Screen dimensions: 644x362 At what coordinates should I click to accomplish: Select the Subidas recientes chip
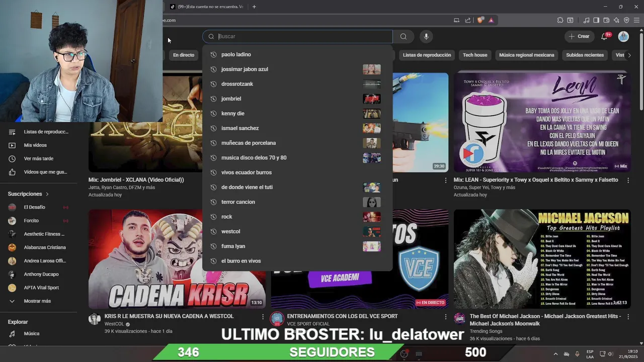click(585, 55)
